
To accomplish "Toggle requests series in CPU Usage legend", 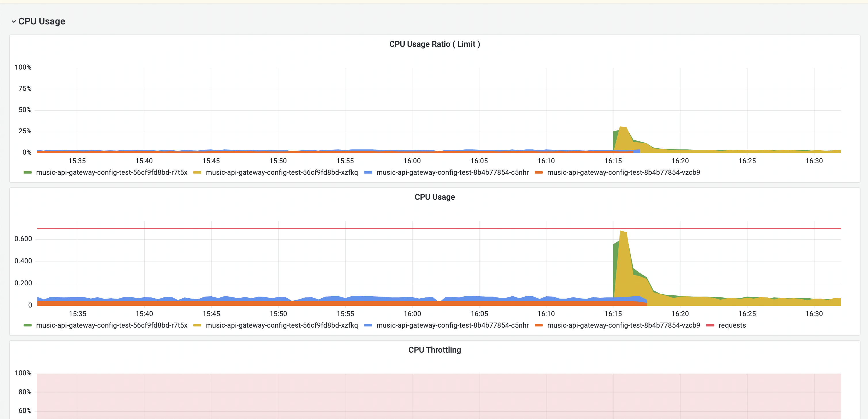I will pyautogui.click(x=732, y=325).
